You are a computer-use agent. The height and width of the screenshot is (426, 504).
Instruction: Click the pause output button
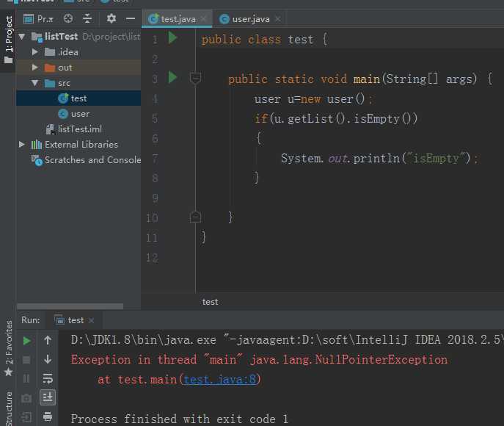[26, 379]
